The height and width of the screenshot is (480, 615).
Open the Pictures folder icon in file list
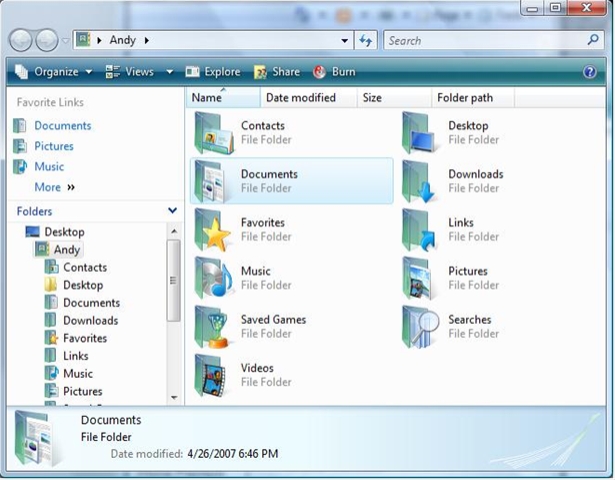418,278
